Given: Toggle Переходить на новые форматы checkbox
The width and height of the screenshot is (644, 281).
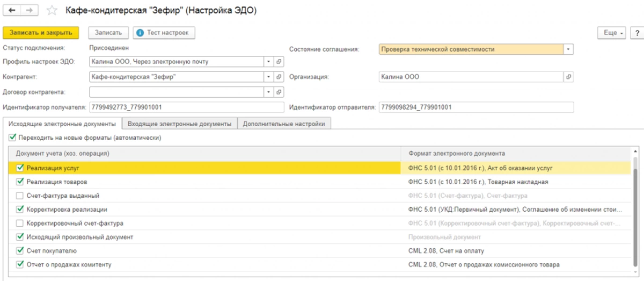Looking at the screenshot, I should click(x=12, y=138).
